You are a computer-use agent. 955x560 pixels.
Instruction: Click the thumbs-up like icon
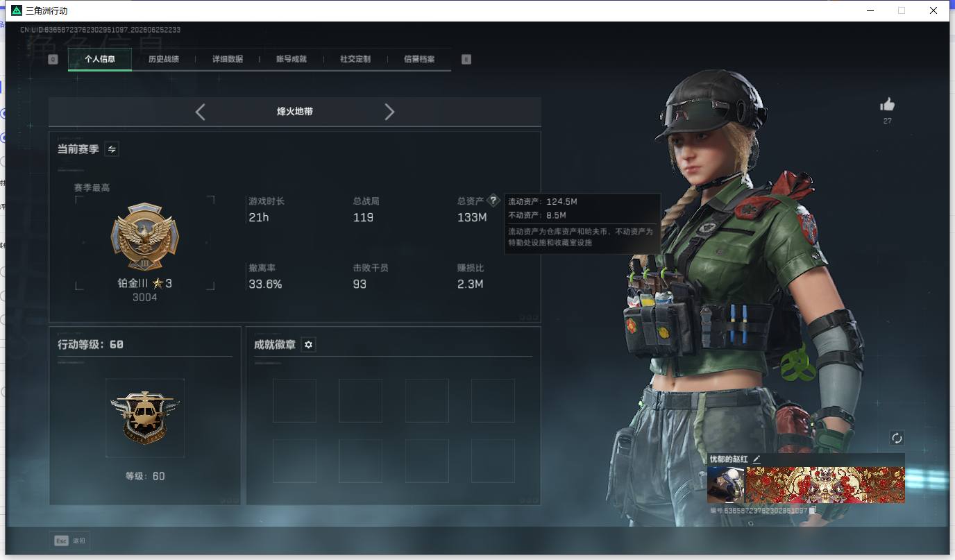coord(887,105)
